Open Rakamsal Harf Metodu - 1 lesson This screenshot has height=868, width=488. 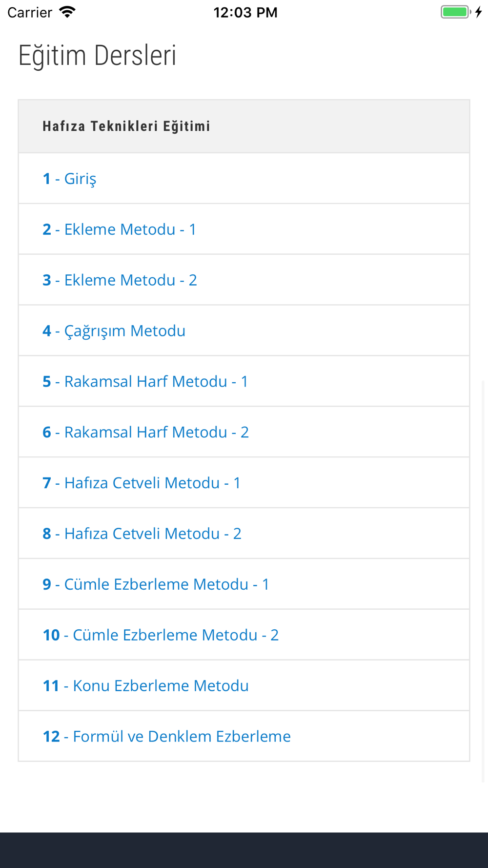point(244,381)
